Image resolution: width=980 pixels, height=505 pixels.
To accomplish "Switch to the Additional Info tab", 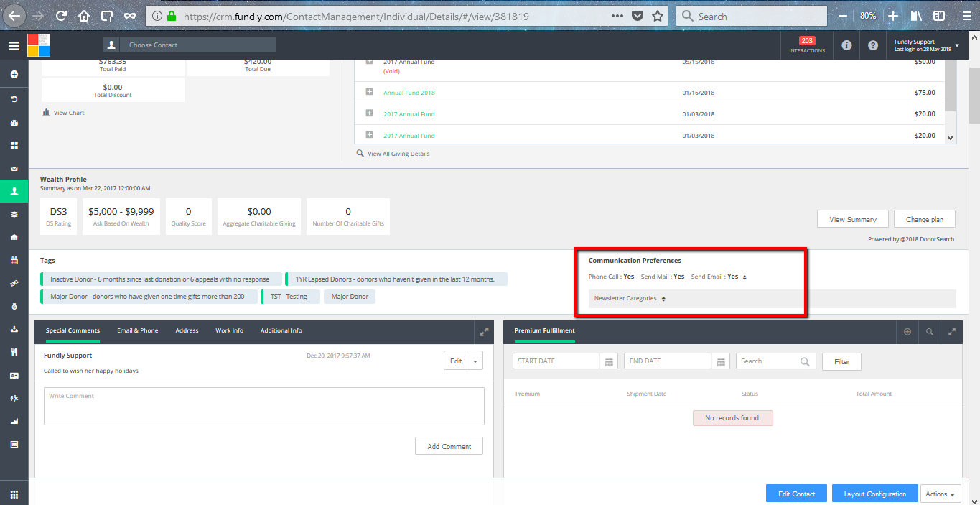I will (x=281, y=331).
